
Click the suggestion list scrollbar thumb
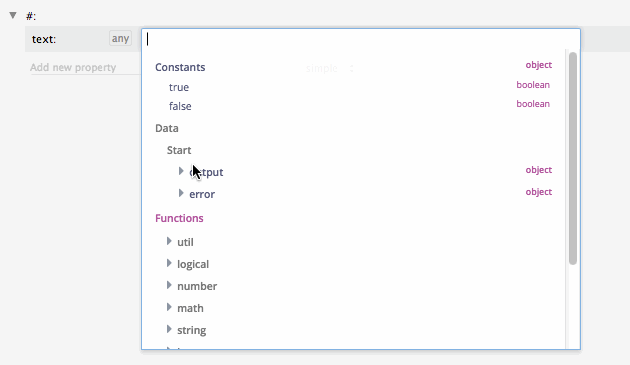(x=573, y=158)
